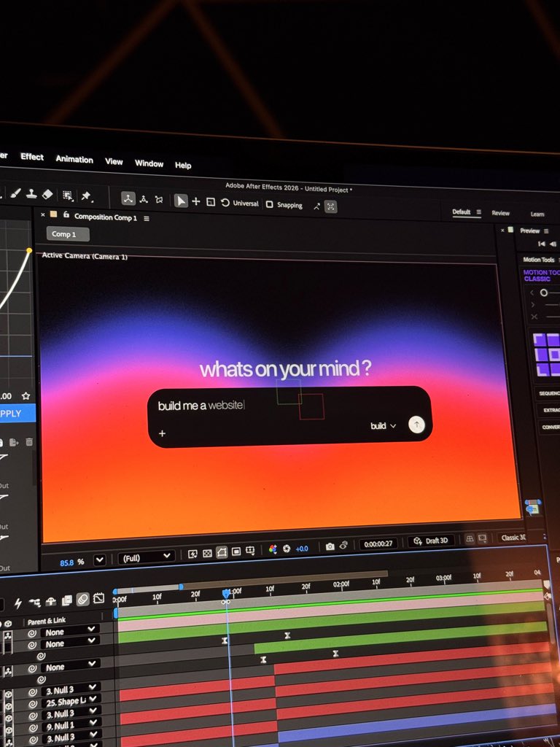Screen dimensions: 560x747
Task: Open the Preview panel menu
Action: point(546,231)
